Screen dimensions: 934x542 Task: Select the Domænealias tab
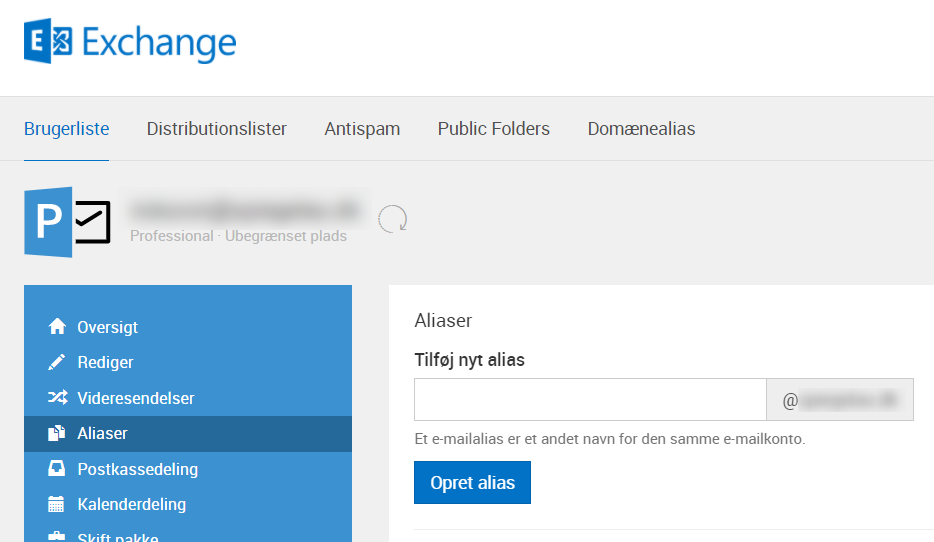[x=642, y=129]
